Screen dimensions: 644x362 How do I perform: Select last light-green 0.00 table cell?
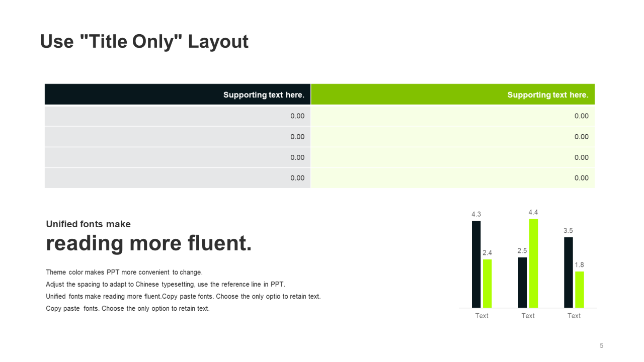[453, 178]
